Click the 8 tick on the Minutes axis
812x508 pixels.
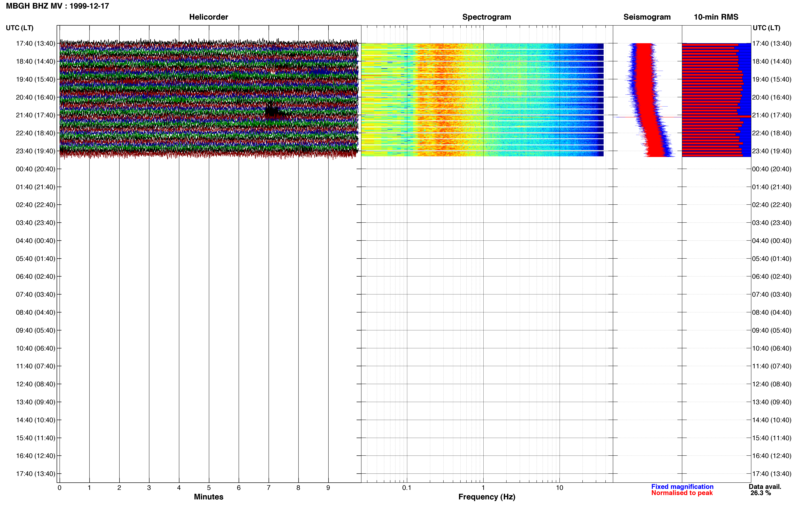pyautogui.click(x=298, y=488)
